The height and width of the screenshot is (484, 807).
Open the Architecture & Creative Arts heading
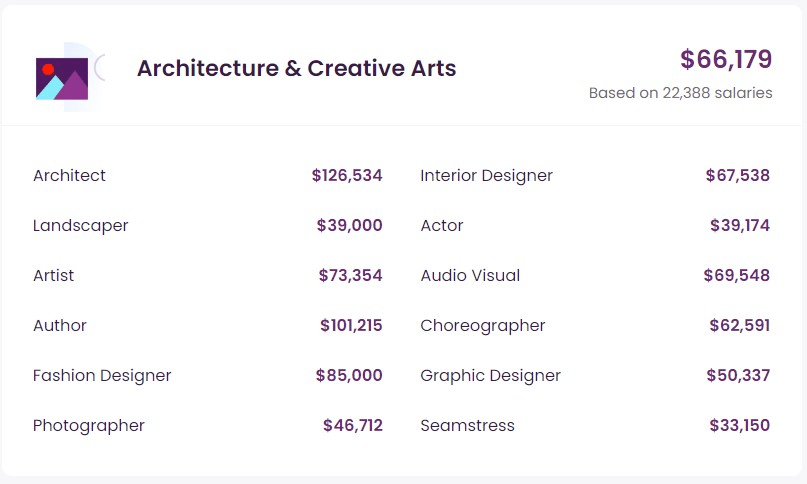pos(296,69)
